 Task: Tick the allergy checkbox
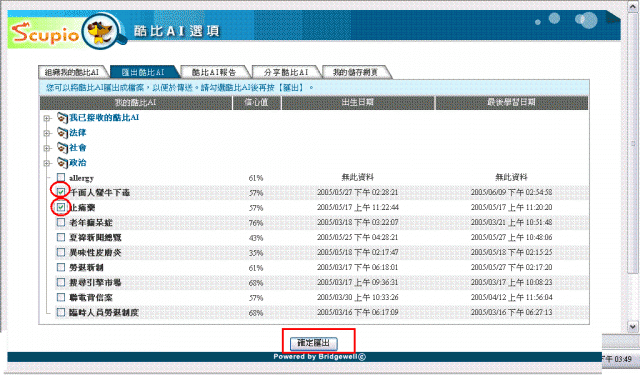(61, 177)
